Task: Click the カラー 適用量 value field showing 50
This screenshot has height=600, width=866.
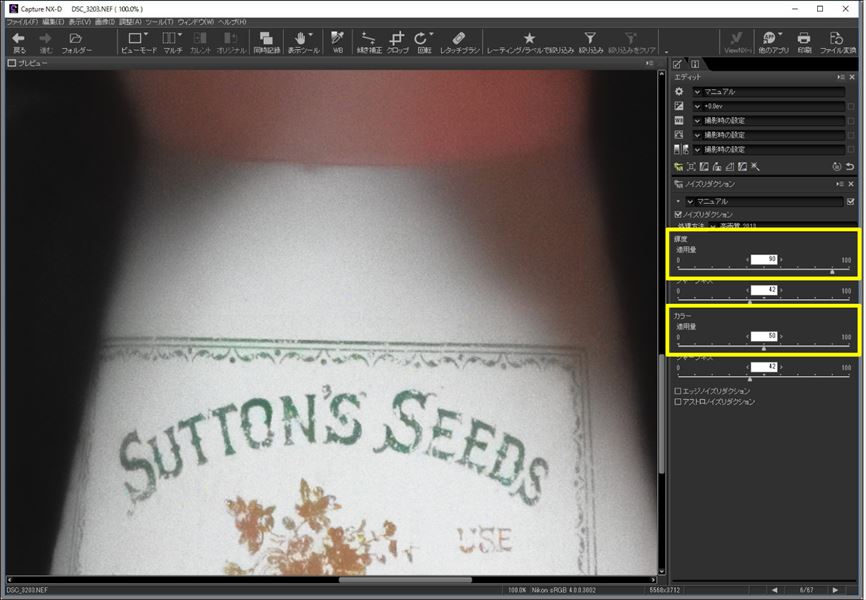Action: 764,336
